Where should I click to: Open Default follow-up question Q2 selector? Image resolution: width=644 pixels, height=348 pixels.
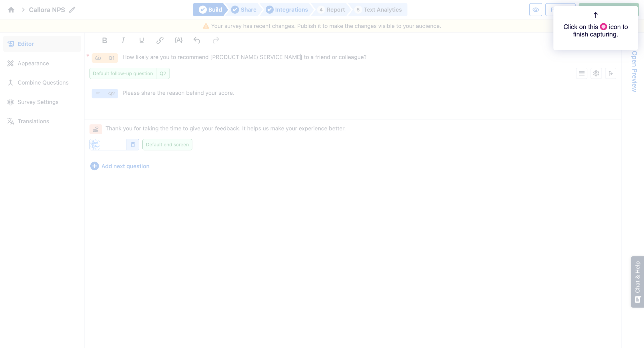(129, 73)
